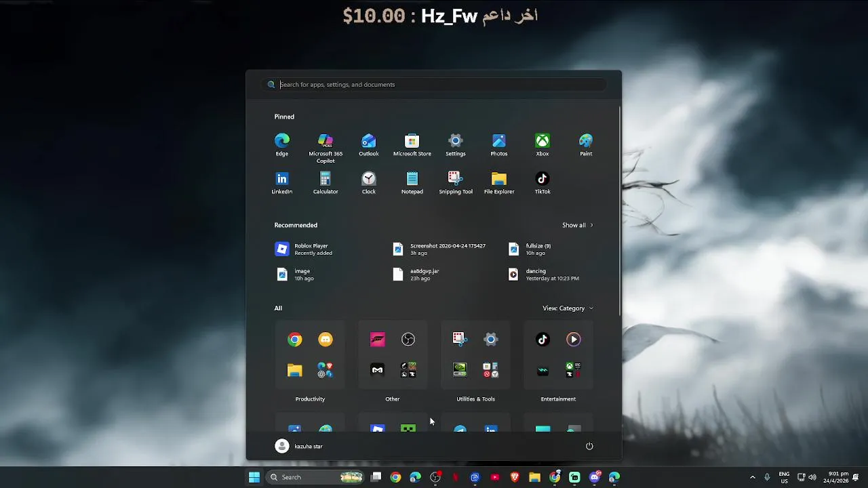Open Notepad from Pinned
Screen dimensions: 868x488
[x=412, y=183]
